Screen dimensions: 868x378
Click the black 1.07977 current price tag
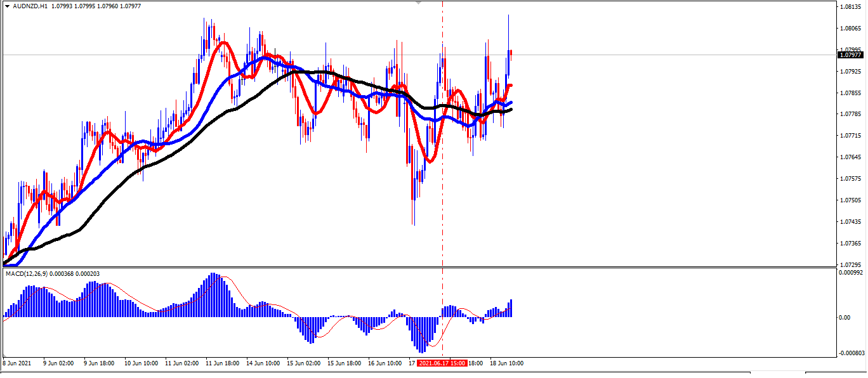[850, 55]
